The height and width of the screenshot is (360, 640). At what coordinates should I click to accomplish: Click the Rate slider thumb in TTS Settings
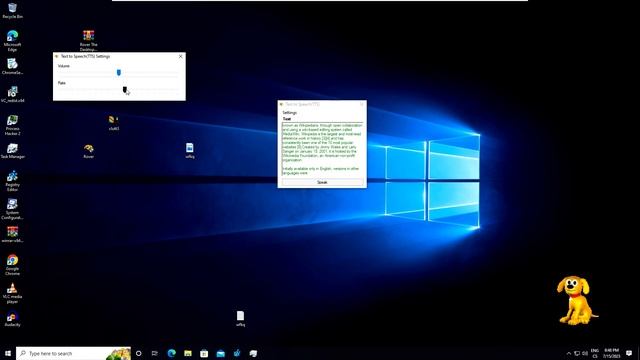click(124, 89)
